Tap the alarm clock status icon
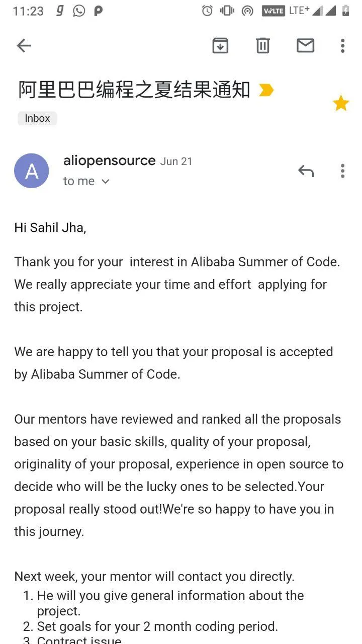Viewport: 362px width, 644px height. pyautogui.click(x=207, y=11)
